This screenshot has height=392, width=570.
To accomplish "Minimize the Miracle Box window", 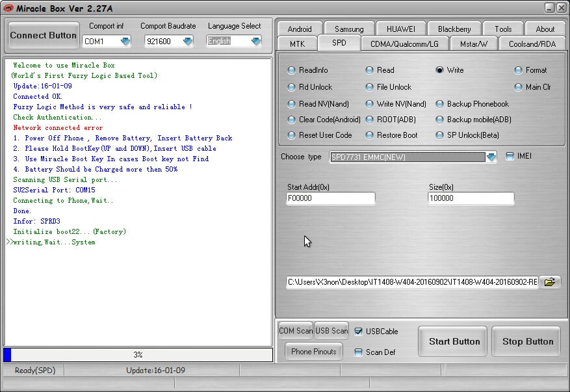I will (550, 8).
